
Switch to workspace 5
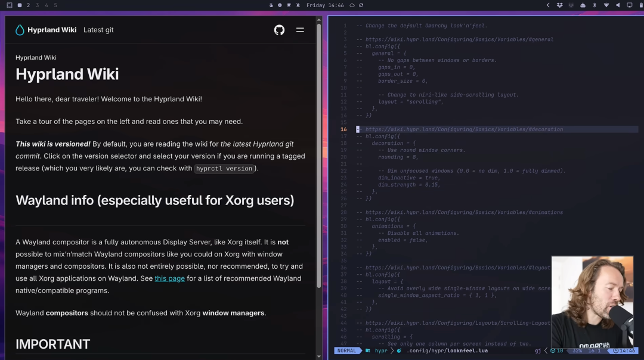[x=55, y=5]
